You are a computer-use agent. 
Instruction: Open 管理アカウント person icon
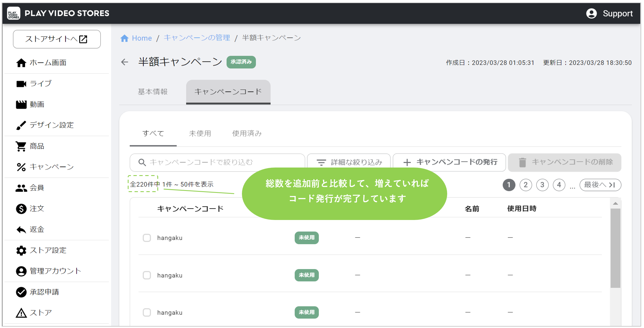click(x=21, y=271)
